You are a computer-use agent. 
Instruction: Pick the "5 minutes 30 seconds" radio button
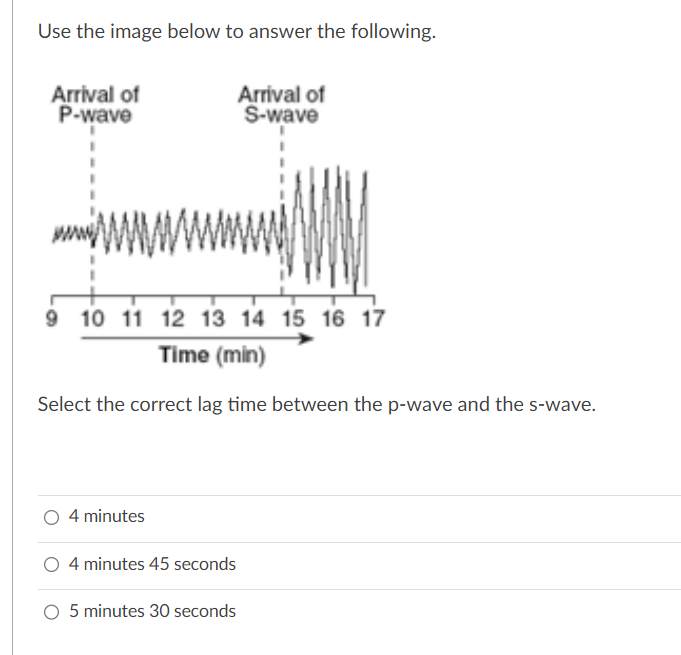(x=51, y=611)
